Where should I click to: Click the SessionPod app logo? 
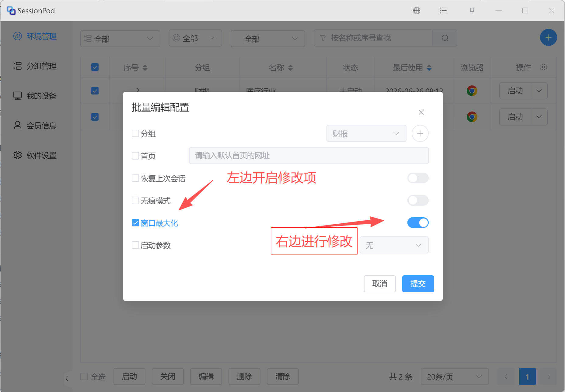pyautogui.click(x=11, y=11)
